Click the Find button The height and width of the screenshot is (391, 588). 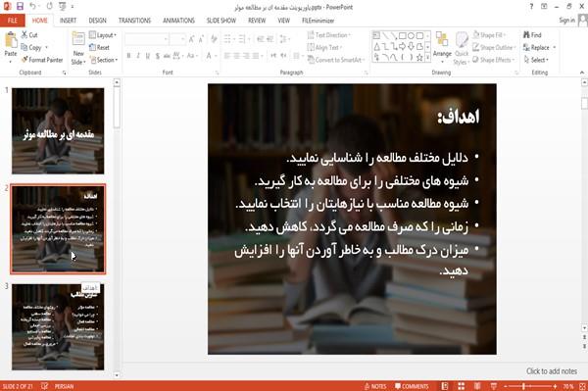532,35
